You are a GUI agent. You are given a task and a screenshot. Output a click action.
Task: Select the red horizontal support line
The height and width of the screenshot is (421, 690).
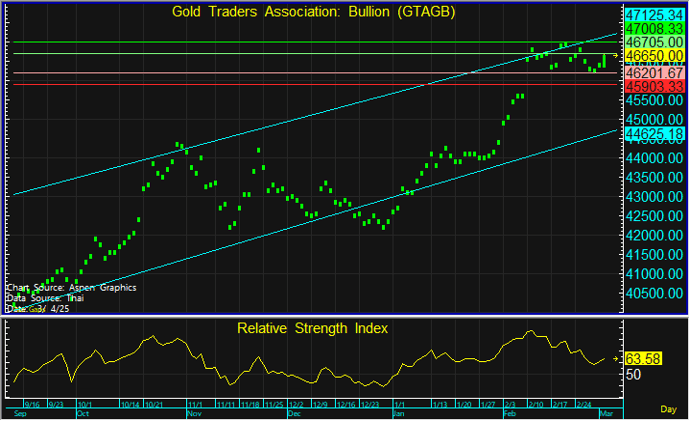coord(300,85)
